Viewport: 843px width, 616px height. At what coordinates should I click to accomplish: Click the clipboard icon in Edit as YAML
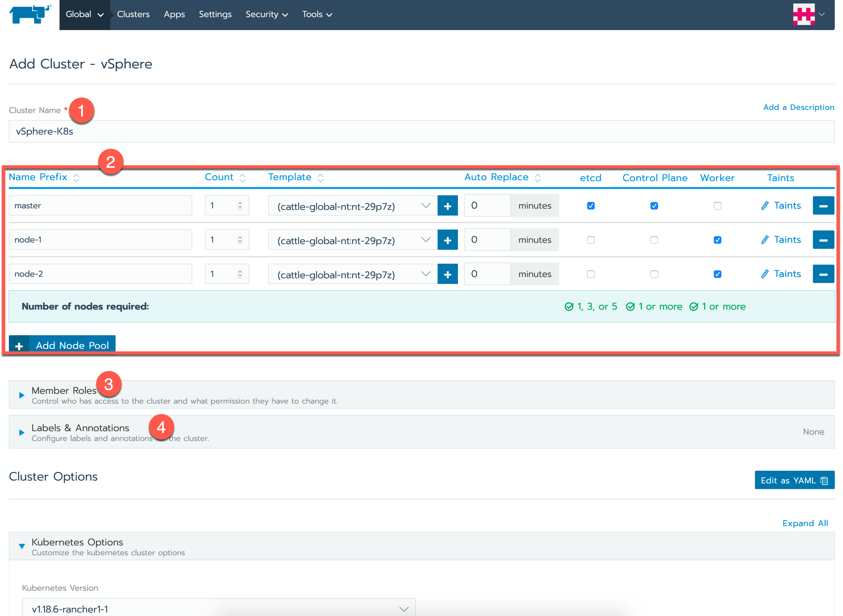click(824, 481)
